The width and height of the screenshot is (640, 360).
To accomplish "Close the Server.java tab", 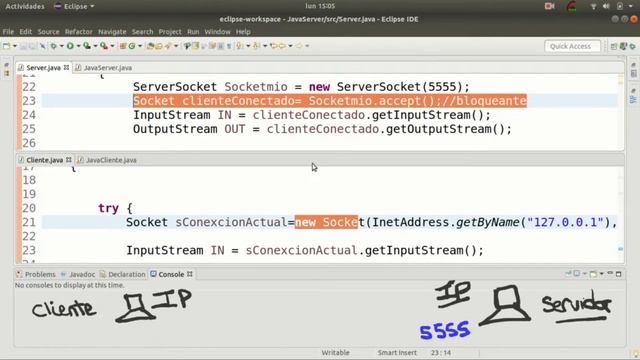I will pos(66,68).
